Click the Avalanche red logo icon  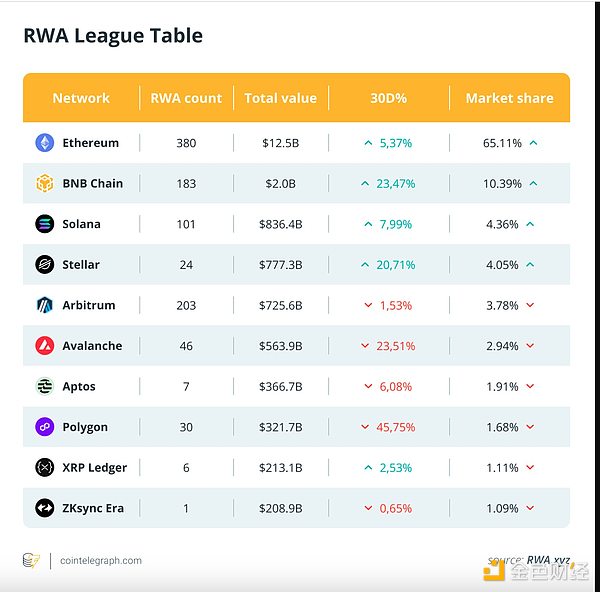tap(44, 346)
